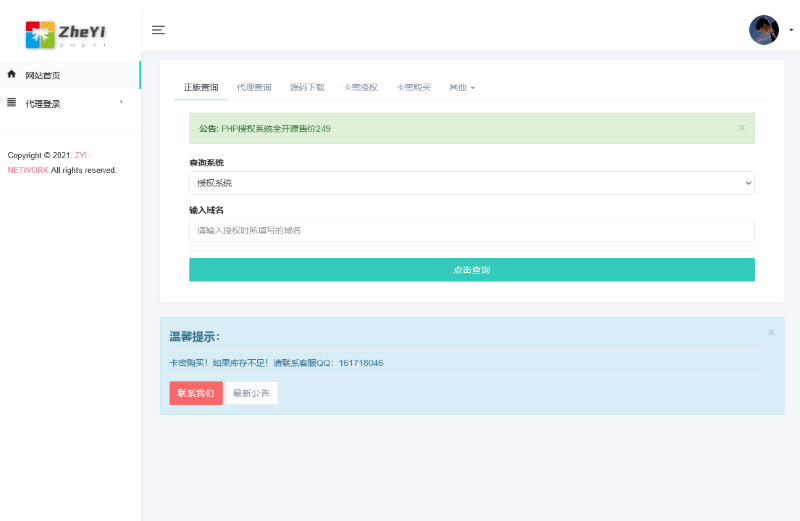Expand the 其他 tab dropdown
Viewport: 800px width, 521px height.
coord(462,88)
